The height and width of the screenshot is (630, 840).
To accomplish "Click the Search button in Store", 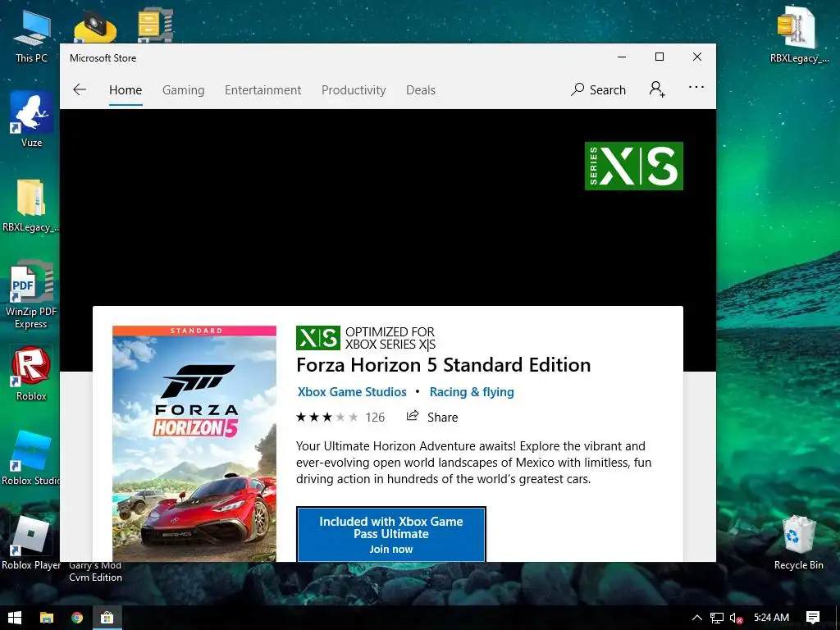I will [598, 89].
